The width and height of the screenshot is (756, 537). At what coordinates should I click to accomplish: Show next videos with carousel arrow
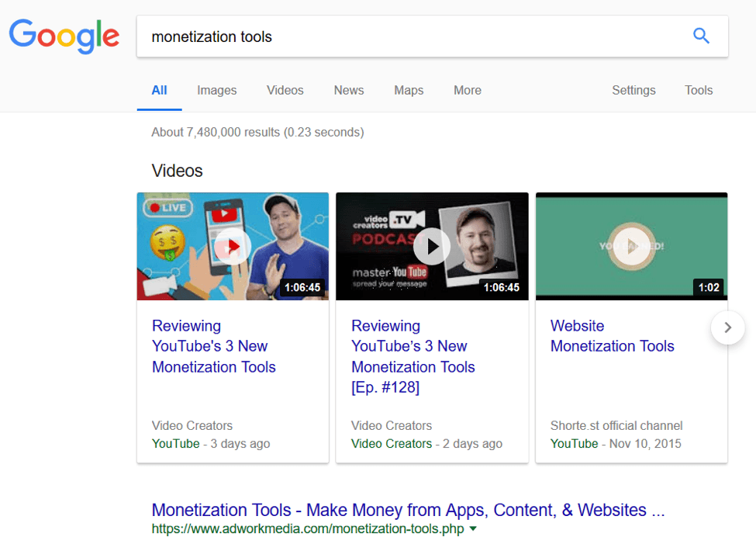727,327
